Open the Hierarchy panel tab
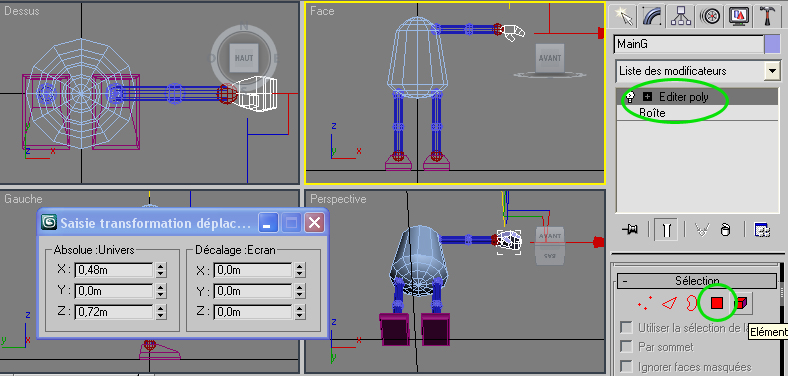The image size is (788, 376). 680,16
